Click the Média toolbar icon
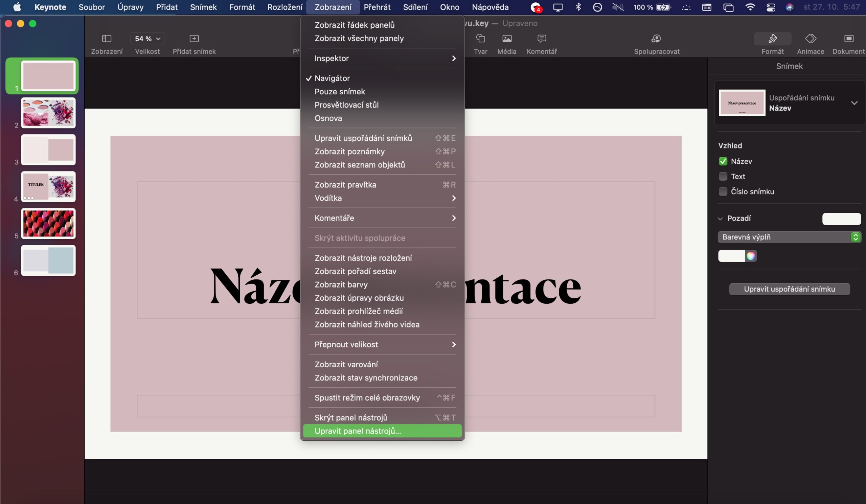 [506, 39]
